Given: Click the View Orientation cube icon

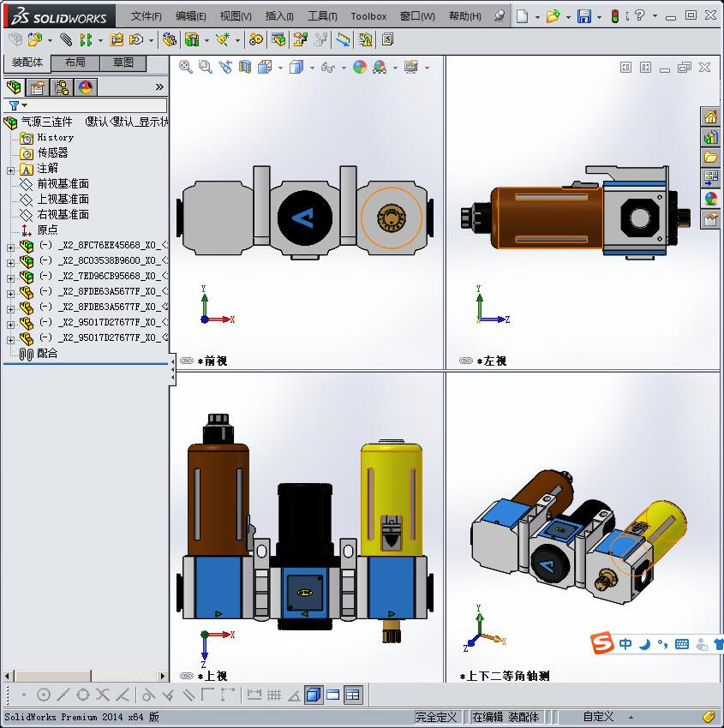Looking at the screenshot, I should point(265,68).
